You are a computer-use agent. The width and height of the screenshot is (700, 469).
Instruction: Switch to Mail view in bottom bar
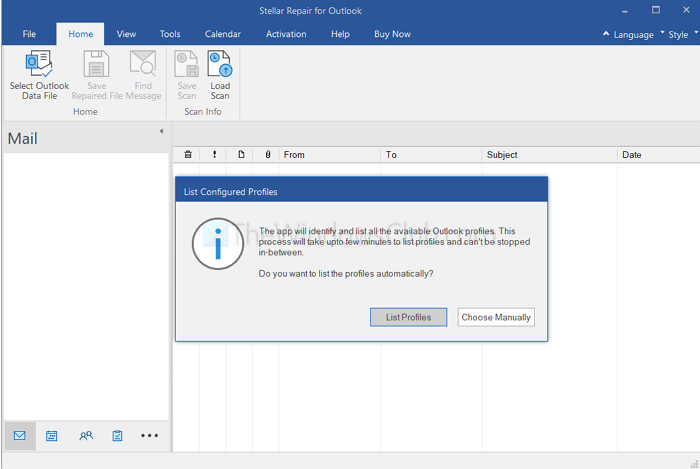20,436
